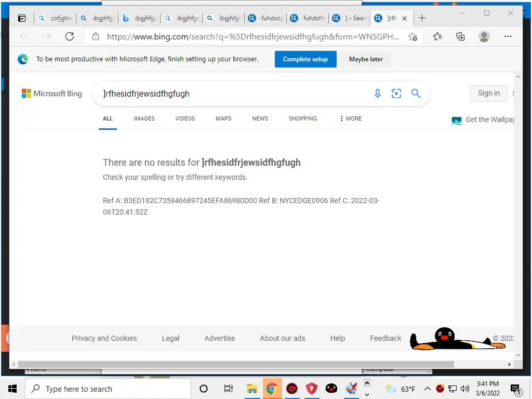Screen dimensions: 532x399
Task: Open the Feedback footer link
Action: point(385,338)
